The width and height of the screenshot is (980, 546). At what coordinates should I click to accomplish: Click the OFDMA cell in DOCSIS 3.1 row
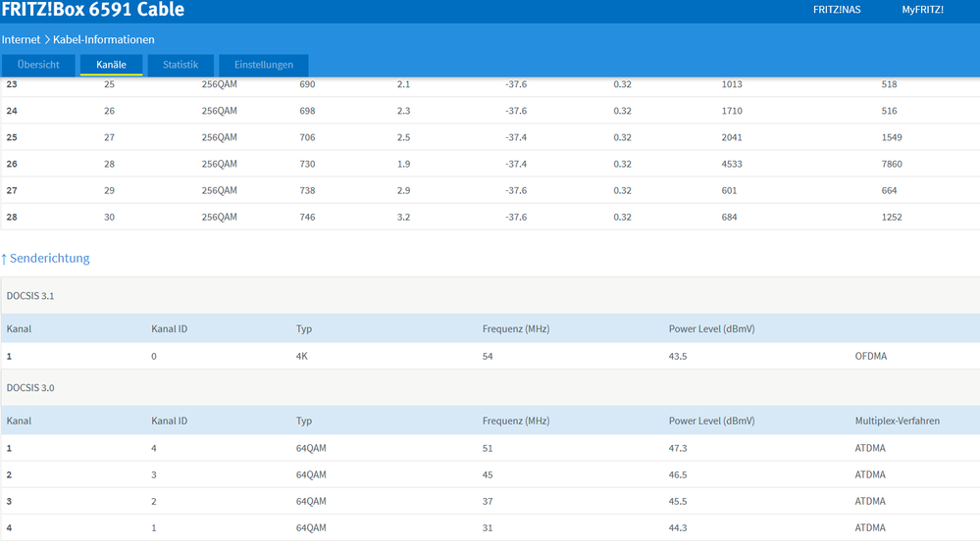tap(871, 356)
